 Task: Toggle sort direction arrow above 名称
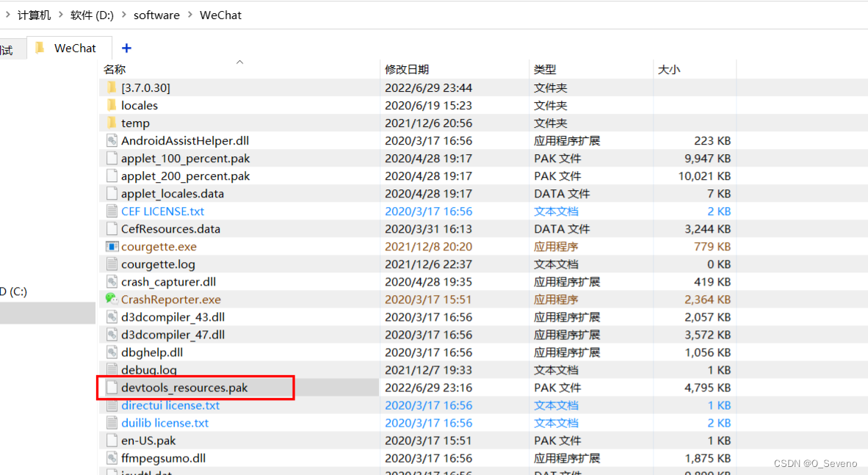(x=239, y=62)
